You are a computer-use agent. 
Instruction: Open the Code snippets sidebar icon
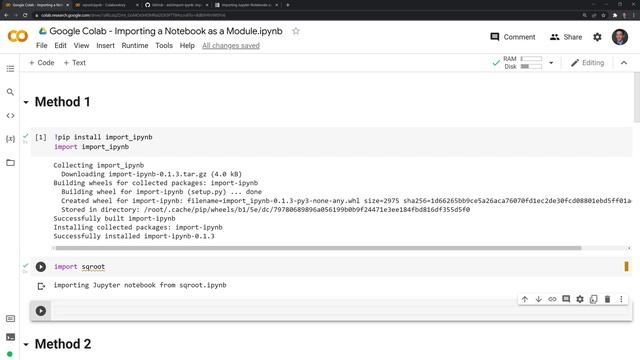click(x=10, y=116)
